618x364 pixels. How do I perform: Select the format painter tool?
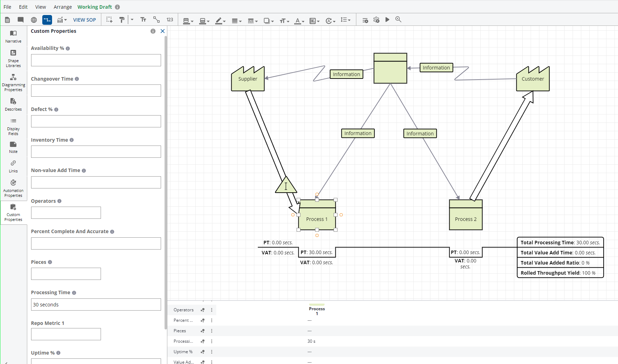(122, 20)
